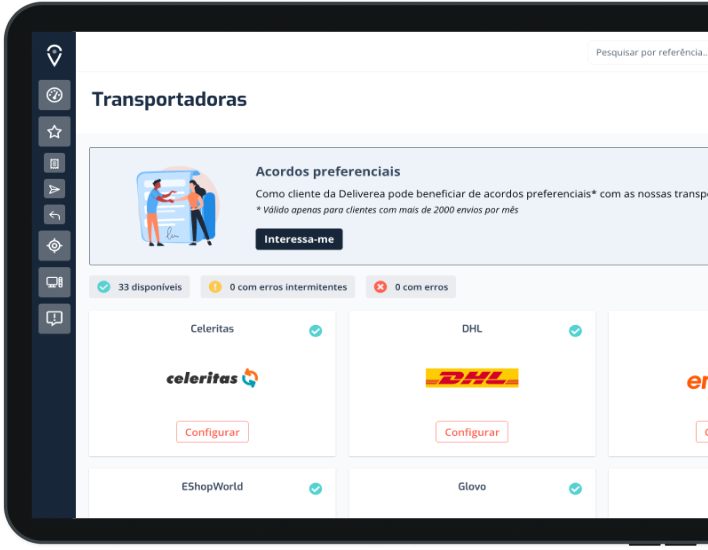Click the Válido apenas para clientes note

tap(387, 210)
